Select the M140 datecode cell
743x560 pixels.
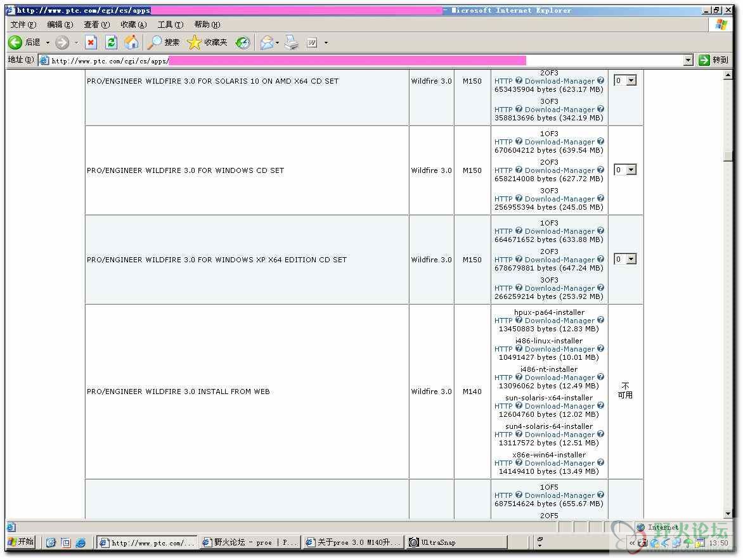(472, 392)
